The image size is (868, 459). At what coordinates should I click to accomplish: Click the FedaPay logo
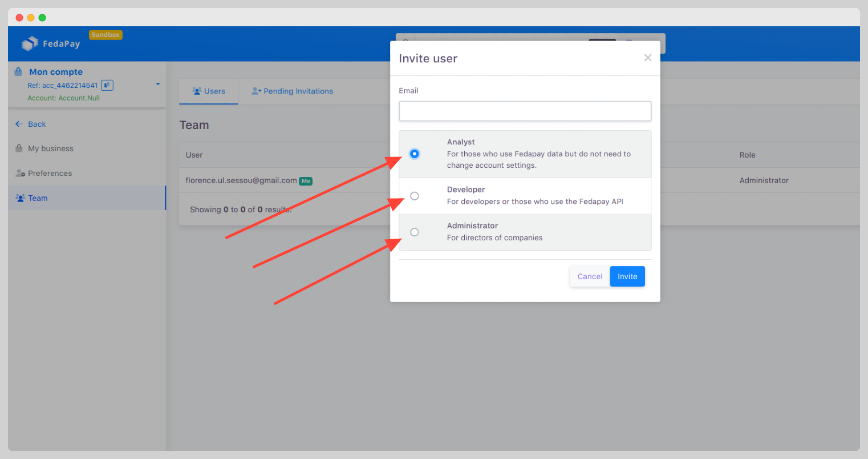point(51,43)
